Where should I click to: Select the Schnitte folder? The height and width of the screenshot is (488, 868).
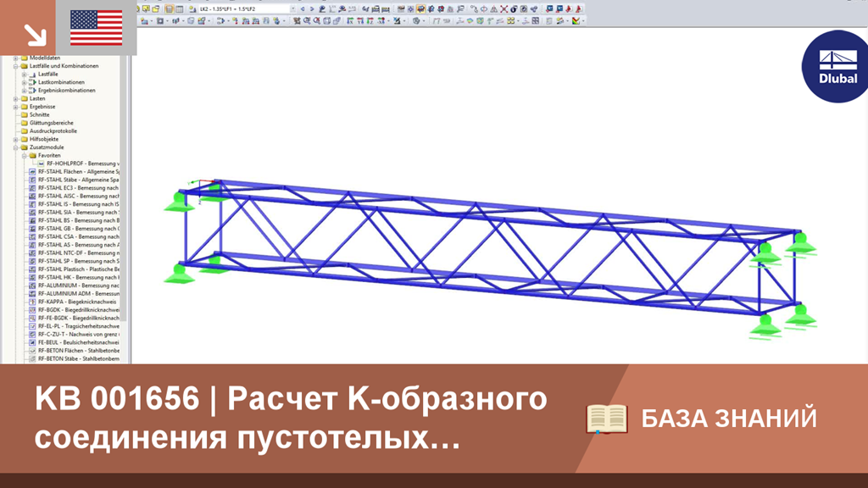click(x=39, y=115)
